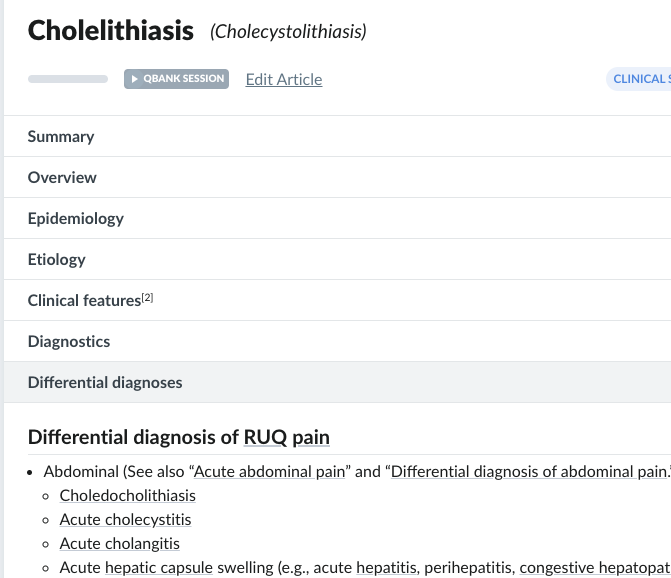Open Differential diagnosis of abdominal pain link
Screen dimensions: 671x578
(528, 472)
